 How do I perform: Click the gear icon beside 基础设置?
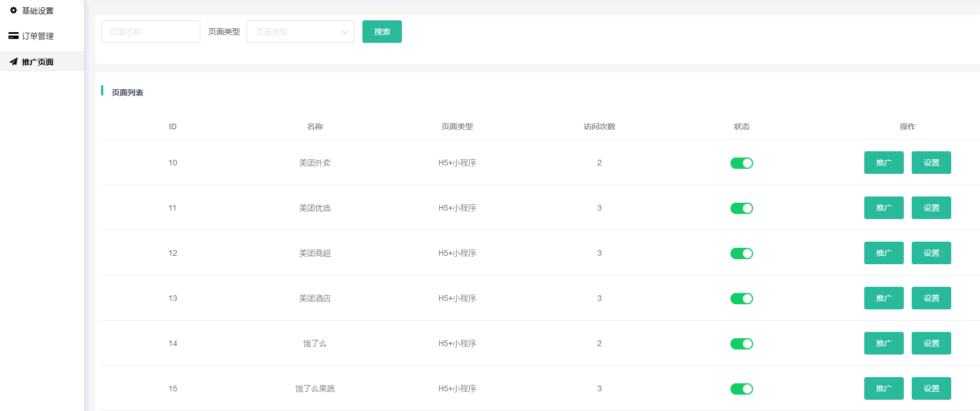tap(14, 10)
